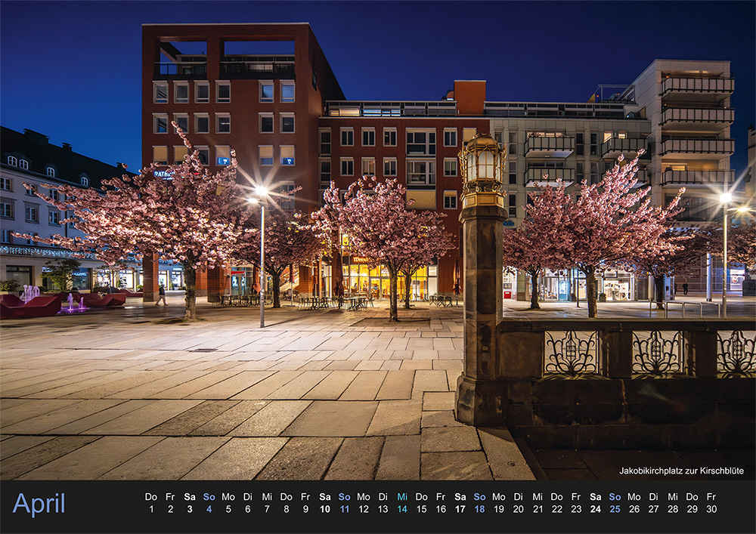The image size is (756, 534).
Task: Select date 7 under Mi
Action: [267, 509]
